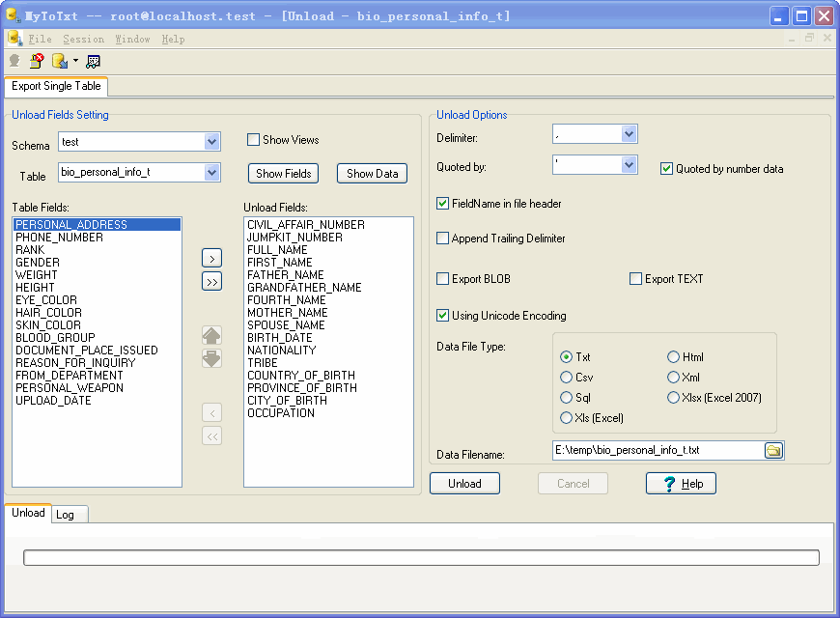Minimize the inner Unload child window
Image resolution: width=840 pixels, height=618 pixels.
click(792, 39)
